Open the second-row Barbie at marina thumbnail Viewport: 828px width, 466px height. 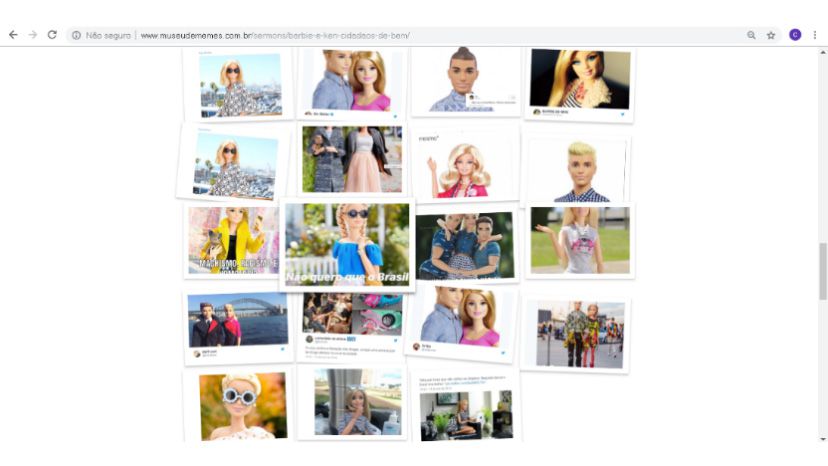point(232,164)
